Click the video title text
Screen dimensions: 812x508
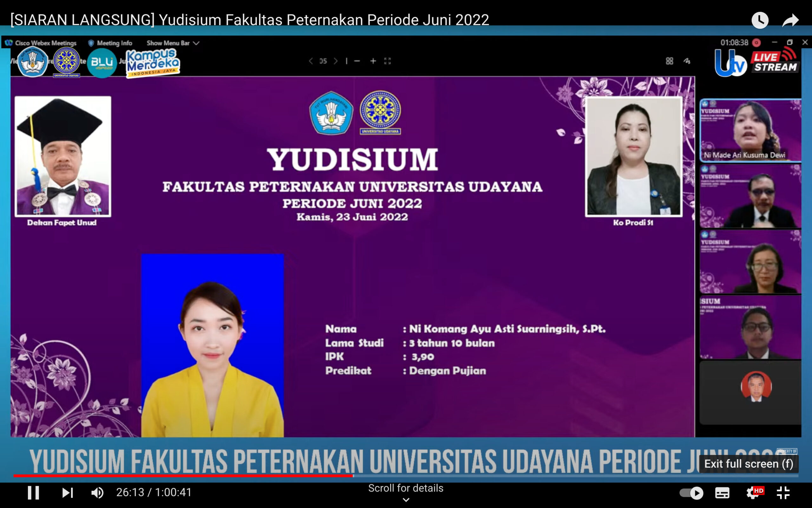coord(249,20)
